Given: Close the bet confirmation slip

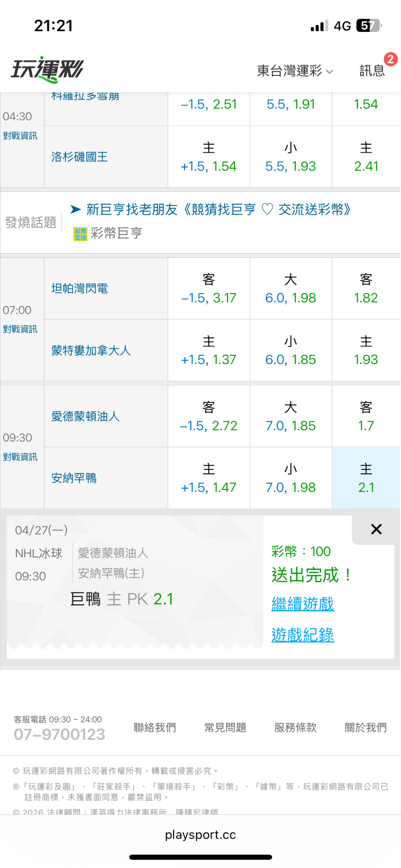Looking at the screenshot, I should click(x=376, y=529).
